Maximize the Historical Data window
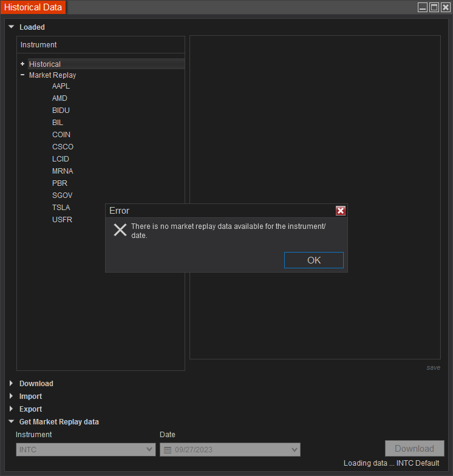Viewport: 453px width, 476px height. coord(434,7)
